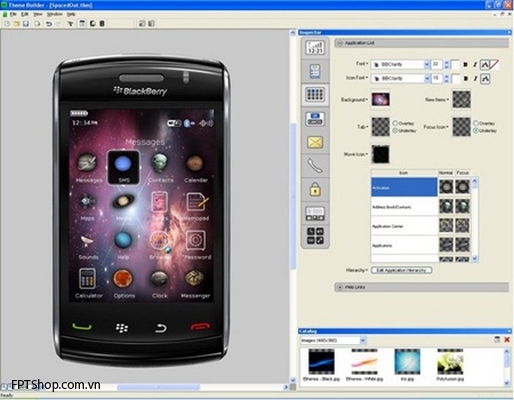Screen dimensions: 514x400
Task: Select the Application Center icon row
Action: 404,226
